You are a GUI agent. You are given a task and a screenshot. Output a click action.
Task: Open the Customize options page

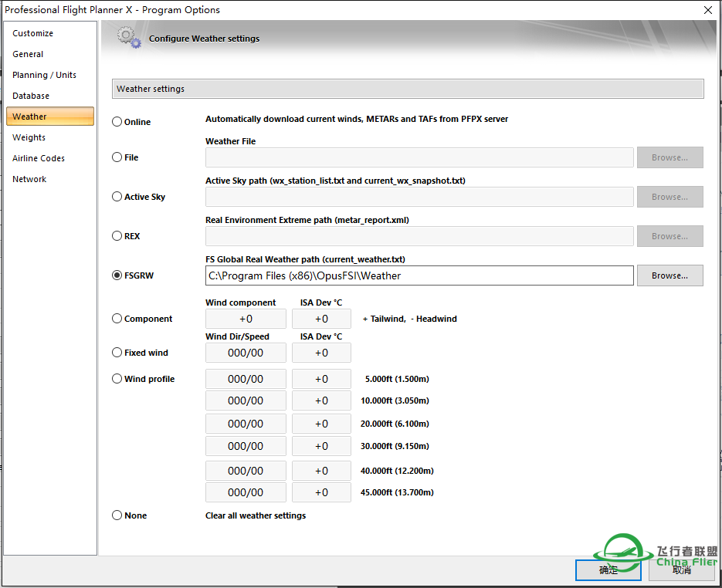33,33
